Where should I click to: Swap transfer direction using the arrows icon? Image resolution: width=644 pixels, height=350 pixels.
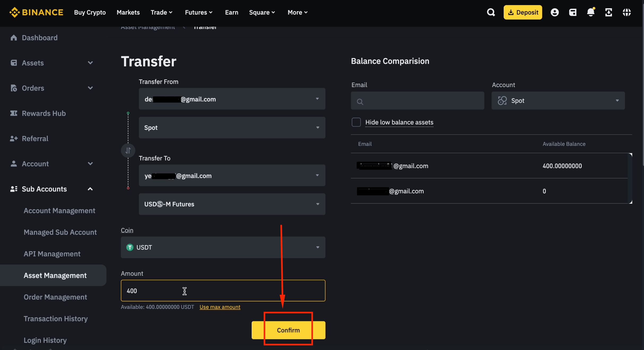click(x=128, y=150)
